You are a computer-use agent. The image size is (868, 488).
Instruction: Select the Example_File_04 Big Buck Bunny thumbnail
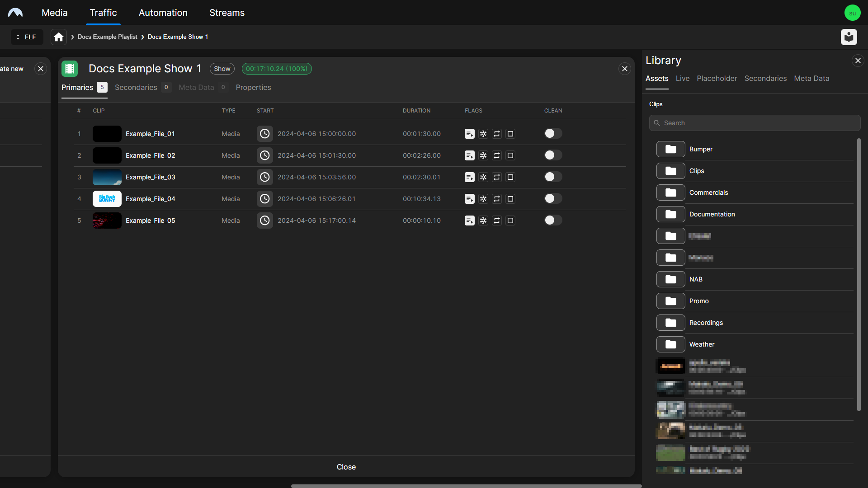click(x=107, y=199)
